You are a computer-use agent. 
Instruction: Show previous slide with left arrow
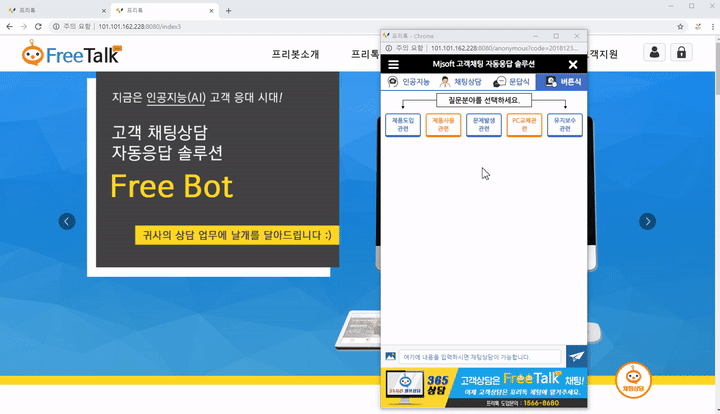point(67,221)
